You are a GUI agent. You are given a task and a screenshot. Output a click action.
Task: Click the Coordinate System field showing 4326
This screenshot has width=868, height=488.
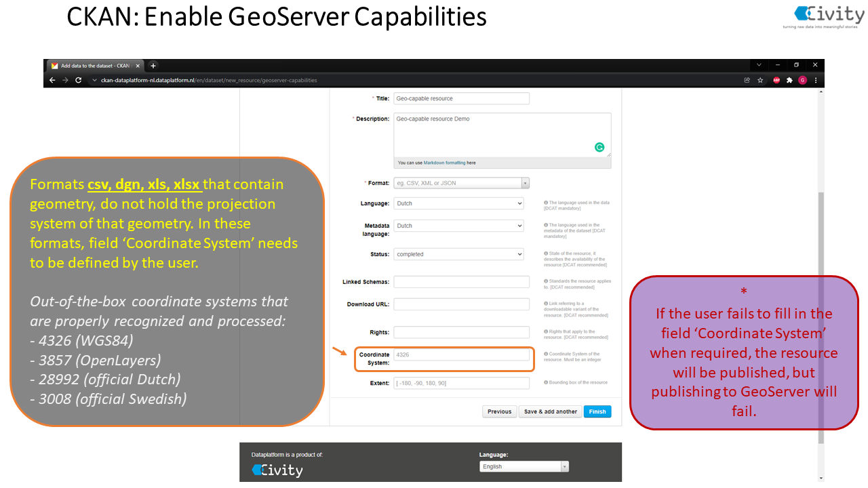point(461,354)
